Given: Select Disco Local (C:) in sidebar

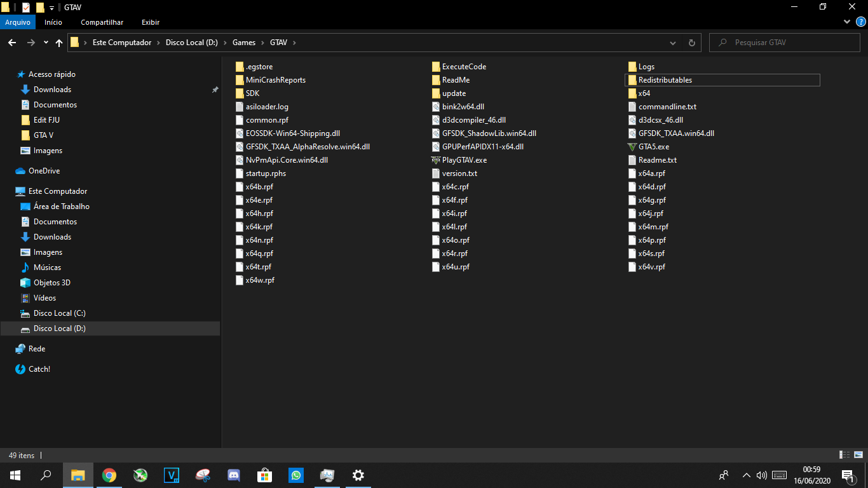Looking at the screenshot, I should (59, 313).
